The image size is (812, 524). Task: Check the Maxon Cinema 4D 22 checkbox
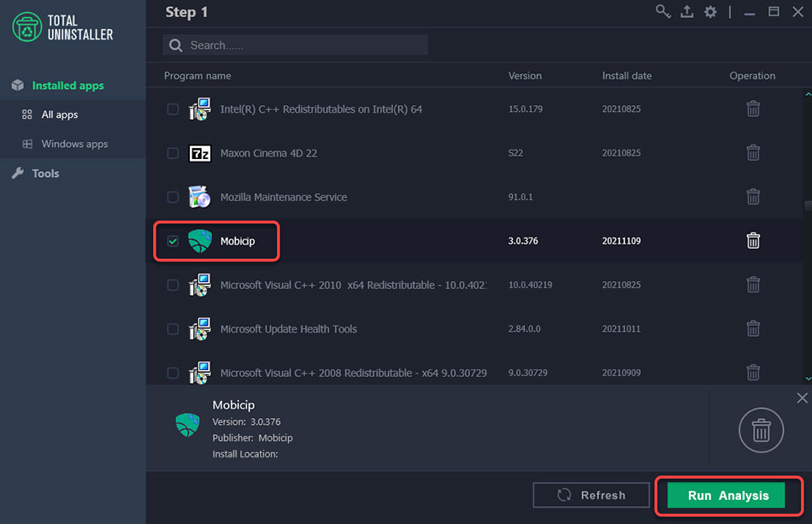point(173,153)
